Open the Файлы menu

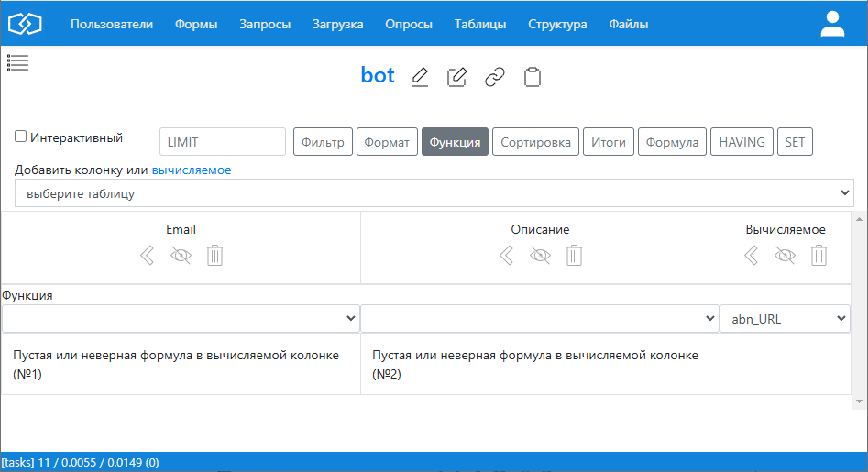628,25
